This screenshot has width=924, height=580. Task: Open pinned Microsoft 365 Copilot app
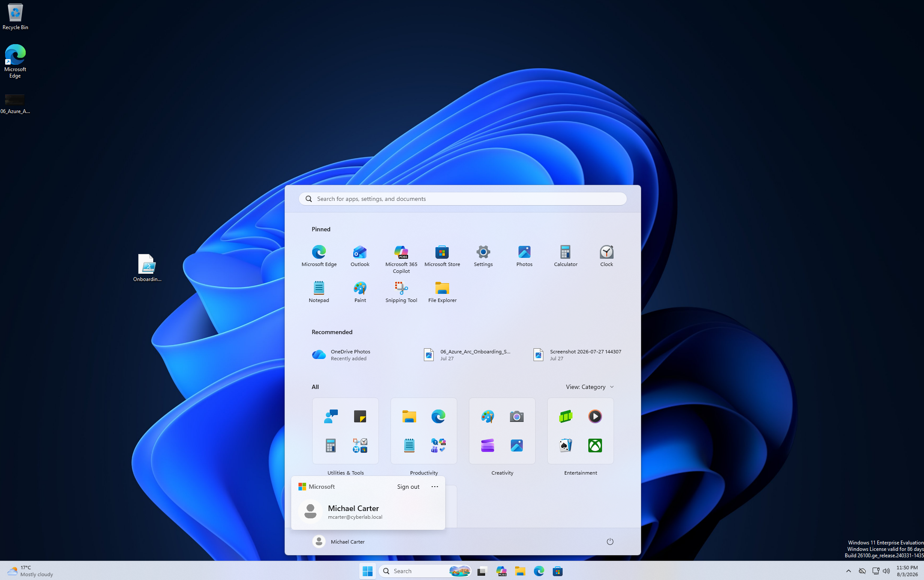tap(401, 259)
